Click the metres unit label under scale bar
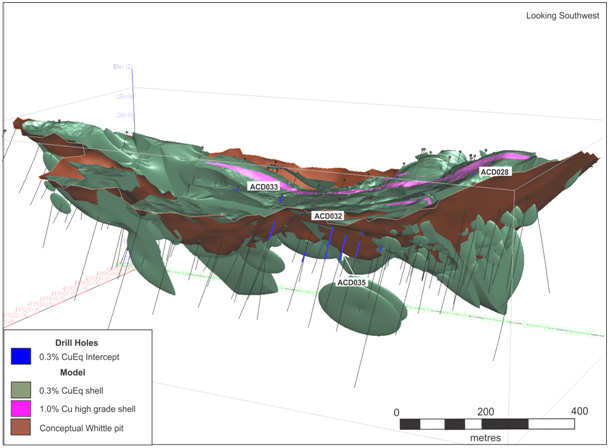 coord(487,439)
